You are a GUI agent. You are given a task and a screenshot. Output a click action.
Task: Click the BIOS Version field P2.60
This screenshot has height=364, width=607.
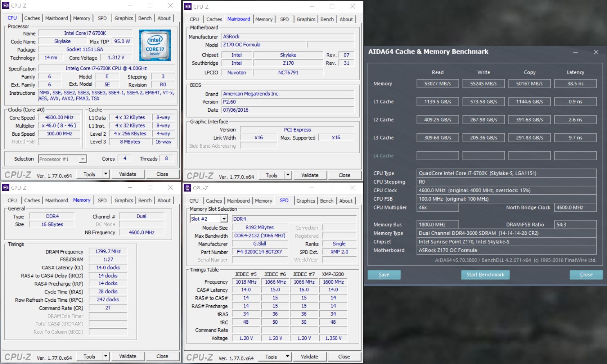[x=288, y=102]
